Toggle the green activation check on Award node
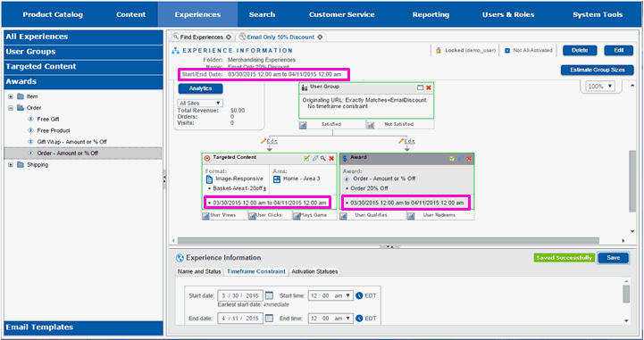 click(x=452, y=158)
